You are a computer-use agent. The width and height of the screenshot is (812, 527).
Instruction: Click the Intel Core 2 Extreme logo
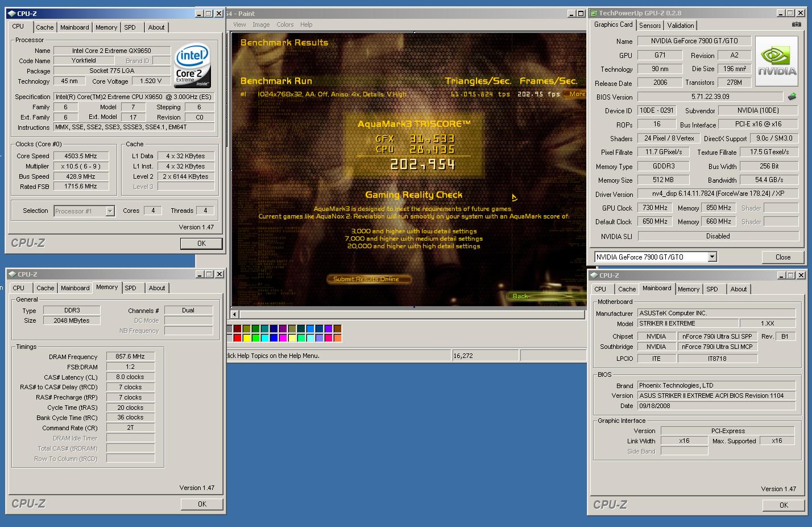click(192, 64)
